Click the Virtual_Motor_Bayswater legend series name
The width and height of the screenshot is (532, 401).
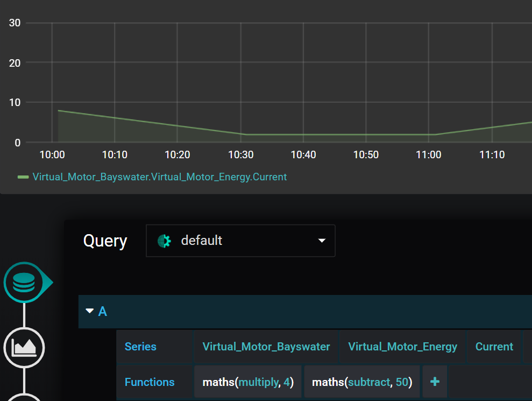[x=159, y=177]
